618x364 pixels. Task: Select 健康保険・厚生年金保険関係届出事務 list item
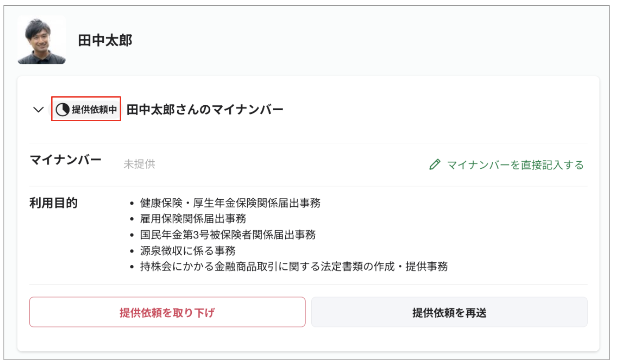(x=230, y=203)
